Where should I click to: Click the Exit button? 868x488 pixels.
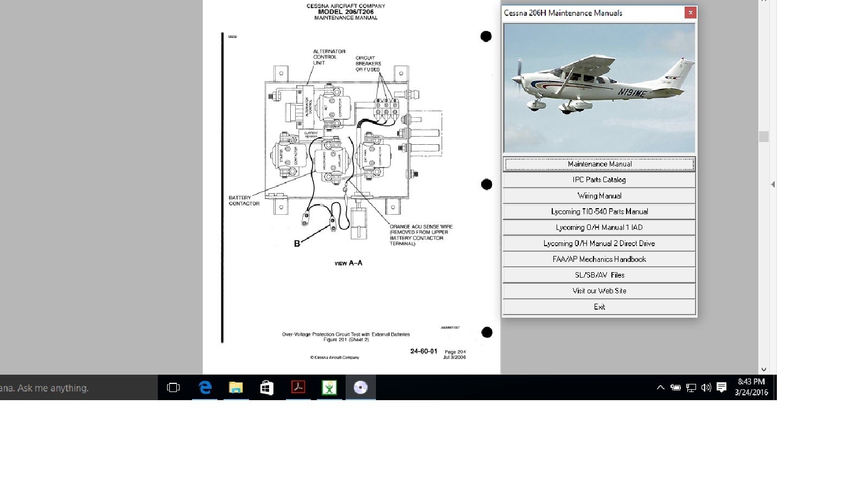(599, 307)
